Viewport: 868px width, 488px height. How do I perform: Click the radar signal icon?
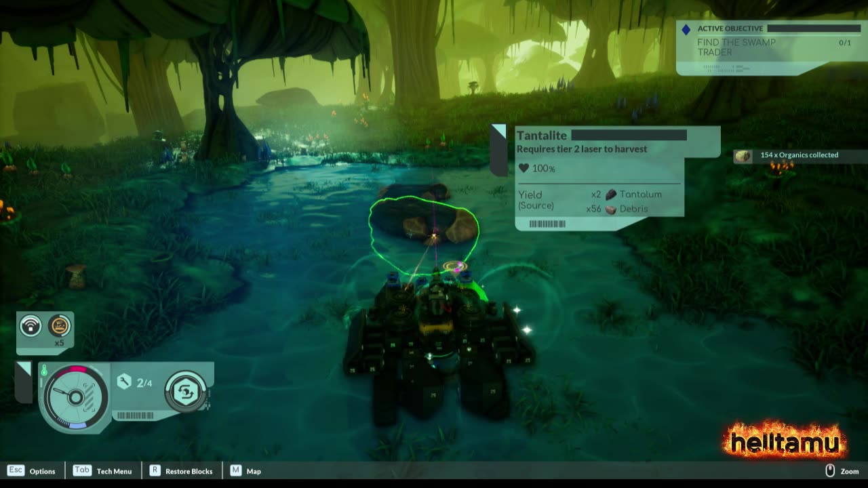(31, 327)
